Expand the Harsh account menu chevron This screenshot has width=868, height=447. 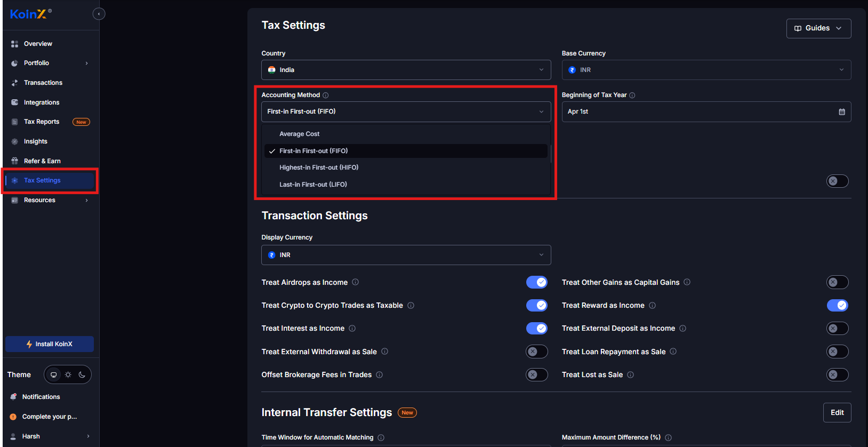point(88,436)
